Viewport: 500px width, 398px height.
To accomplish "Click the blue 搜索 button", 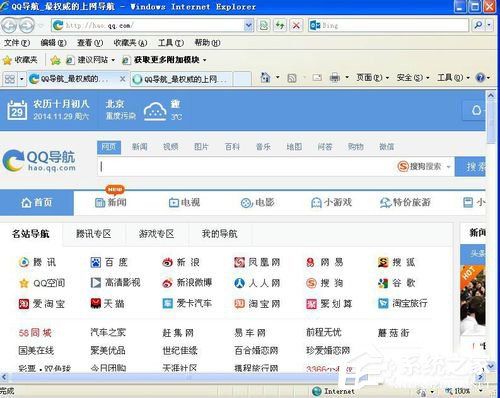I will [x=470, y=166].
